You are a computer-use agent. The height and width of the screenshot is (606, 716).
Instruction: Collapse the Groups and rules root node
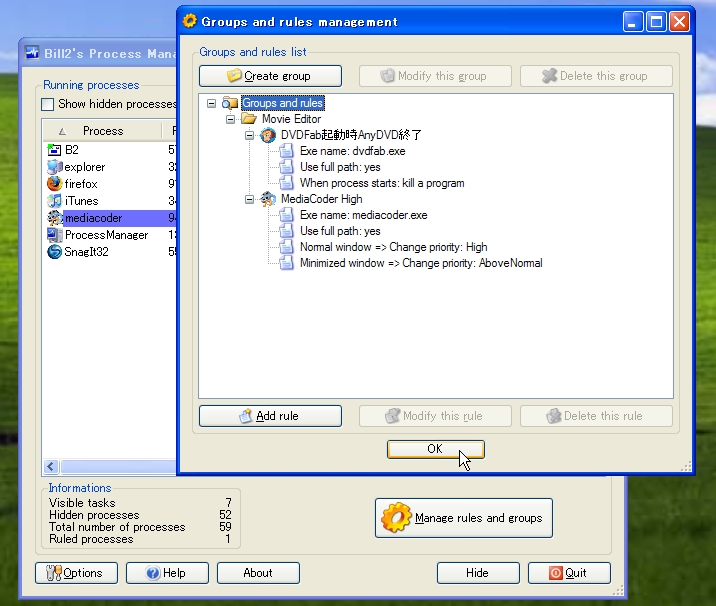tap(211, 103)
